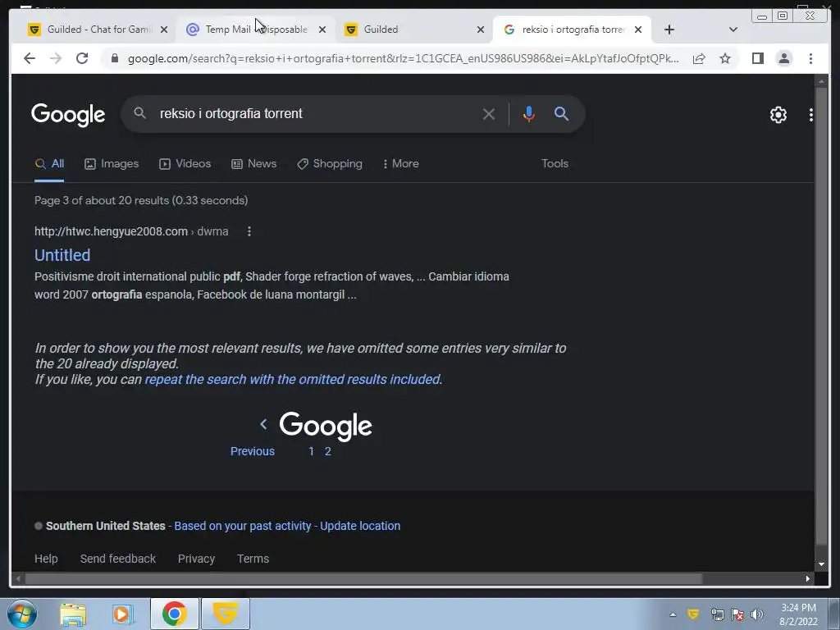
Task: Expand the More search filters
Action: [400, 164]
